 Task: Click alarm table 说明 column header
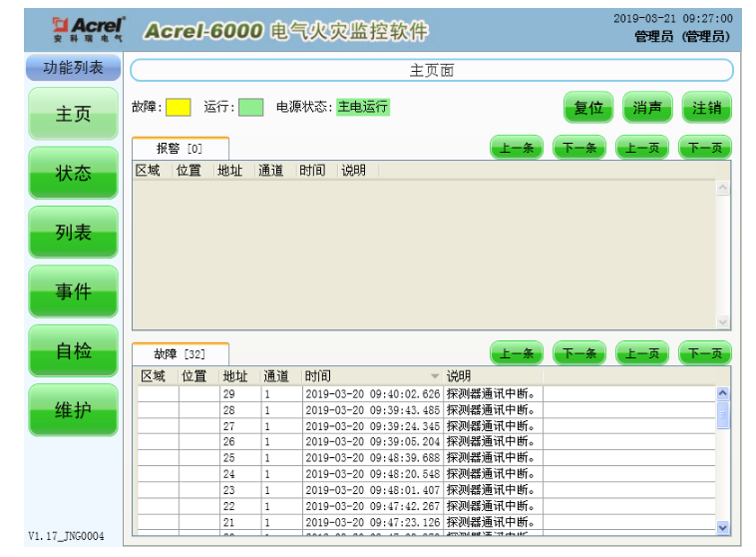[358, 171]
